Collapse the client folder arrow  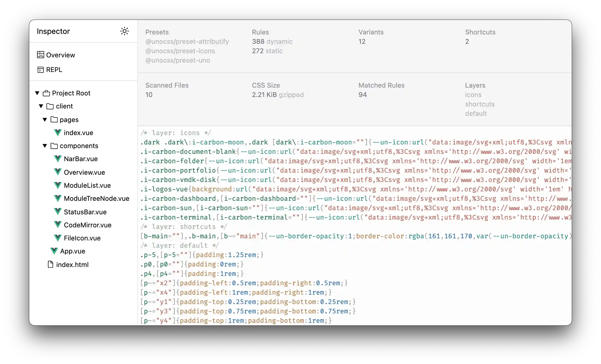click(x=41, y=106)
